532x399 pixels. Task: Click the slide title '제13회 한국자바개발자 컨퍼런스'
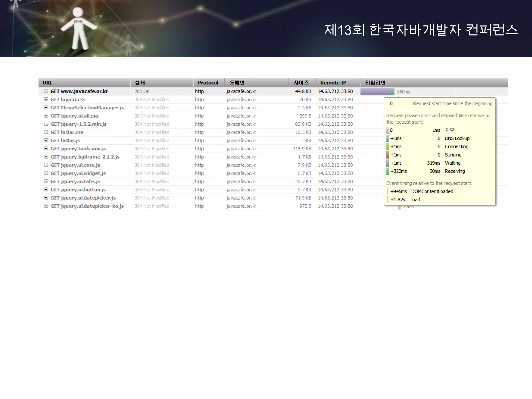[x=421, y=30]
